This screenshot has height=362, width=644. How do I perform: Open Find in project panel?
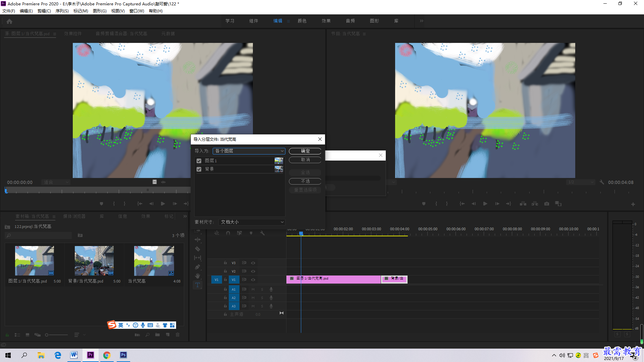click(148, 335)
